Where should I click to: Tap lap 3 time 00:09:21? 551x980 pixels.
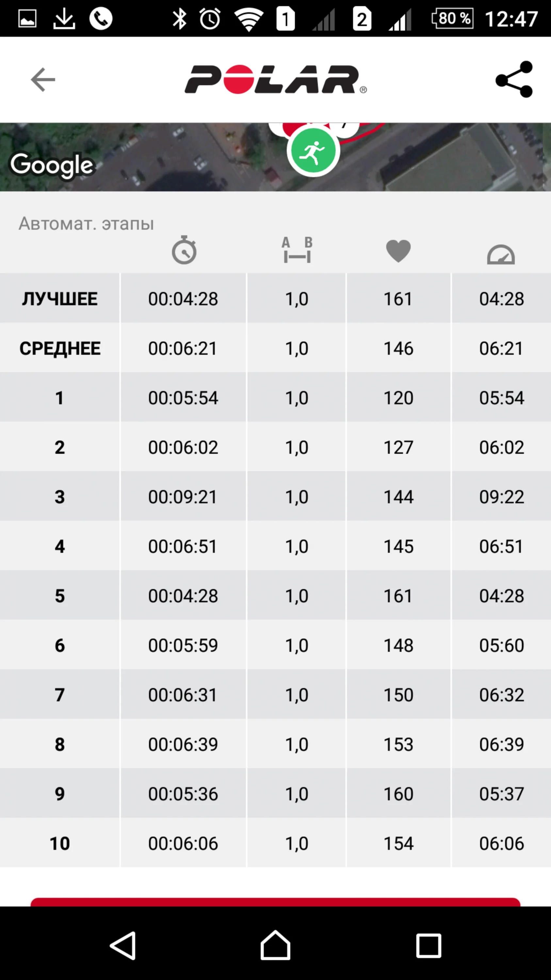(183, 497)
